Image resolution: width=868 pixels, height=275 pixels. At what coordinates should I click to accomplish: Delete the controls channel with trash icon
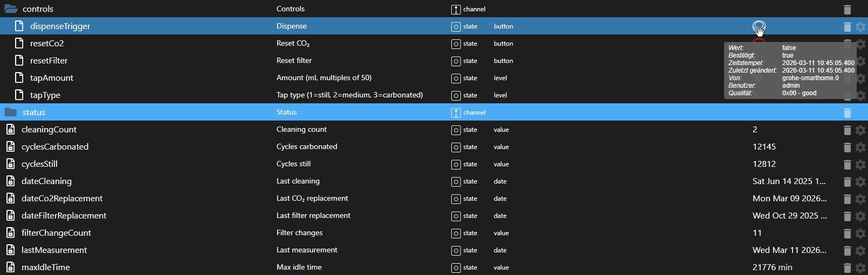847,9
